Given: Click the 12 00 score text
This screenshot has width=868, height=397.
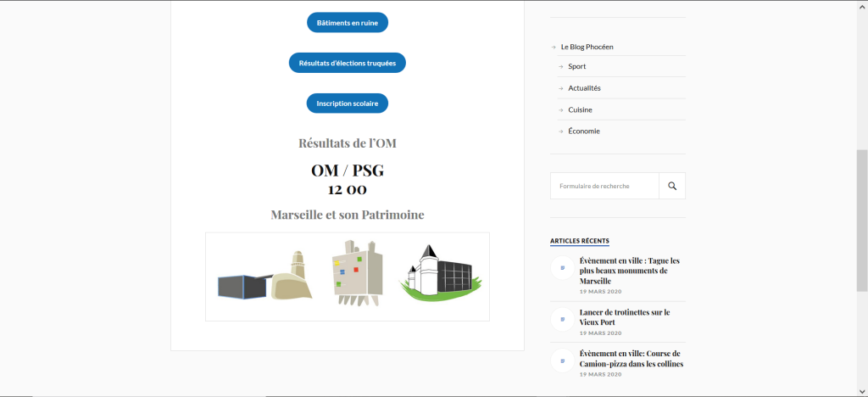Looking at the screenshot, I should pos(348,190).
